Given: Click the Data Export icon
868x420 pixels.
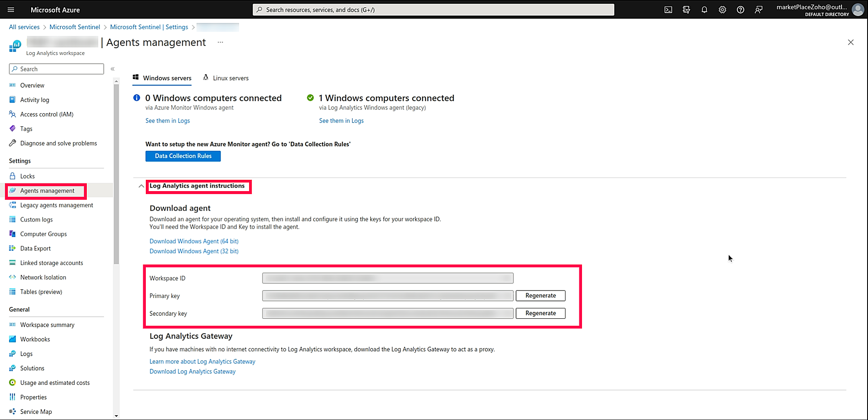Looking at the screenshot, I should (13, 248).
